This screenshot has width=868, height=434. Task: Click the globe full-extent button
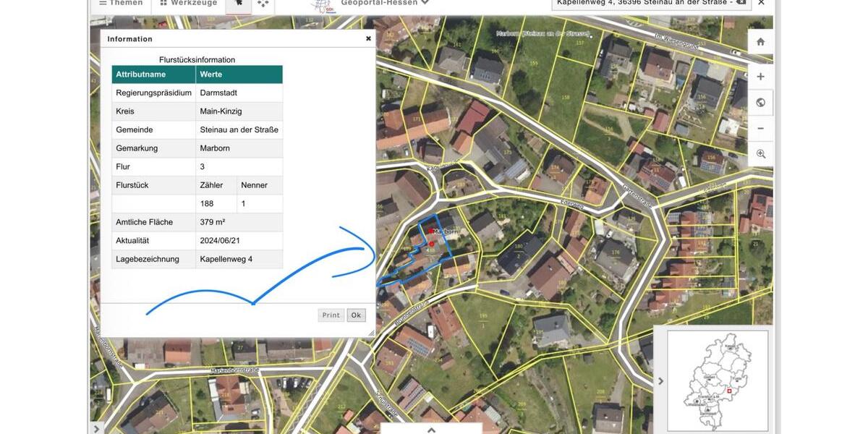760,103
